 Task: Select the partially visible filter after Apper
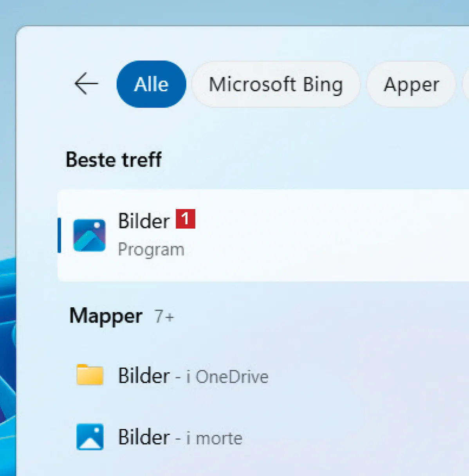tap(466, 84)
